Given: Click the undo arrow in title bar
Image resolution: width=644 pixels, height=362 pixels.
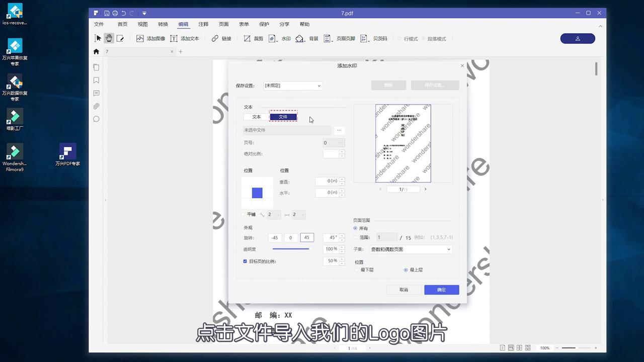Looking at the screenshot, I should click(x=123, y=13).
